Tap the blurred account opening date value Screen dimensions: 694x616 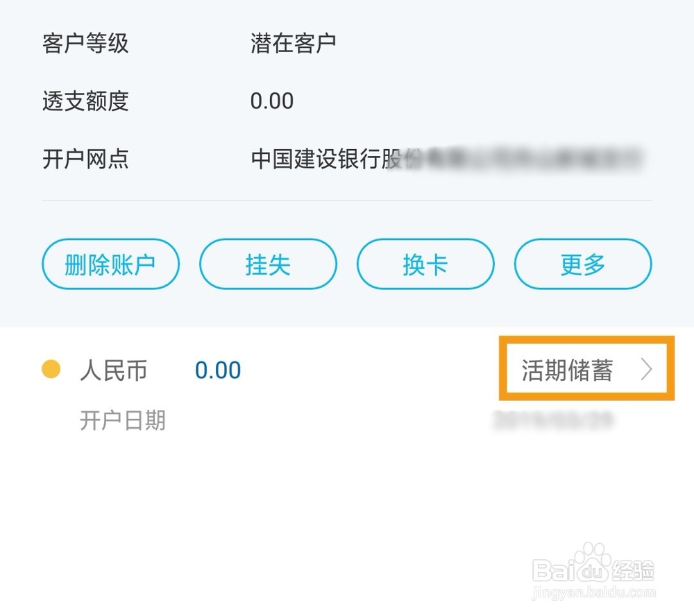(553, 420)
